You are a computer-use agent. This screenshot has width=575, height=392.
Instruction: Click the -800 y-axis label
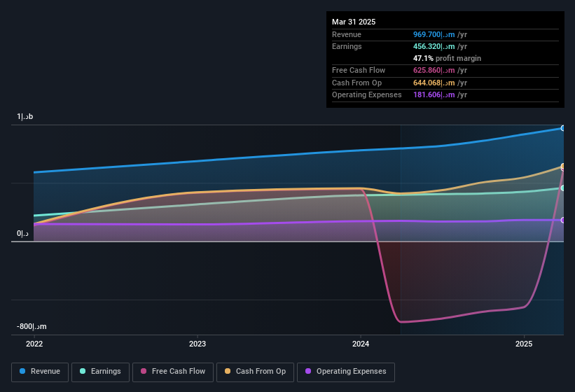pos(32,326)
